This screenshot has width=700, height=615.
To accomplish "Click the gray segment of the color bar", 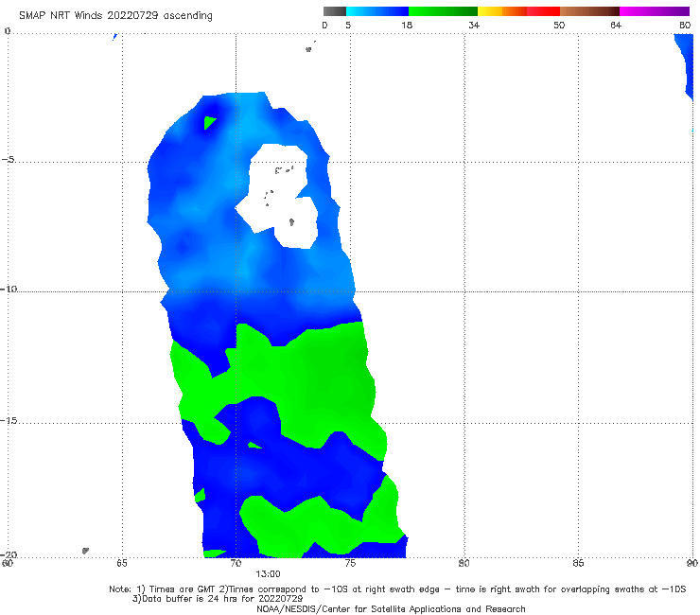I will (335, 11).
